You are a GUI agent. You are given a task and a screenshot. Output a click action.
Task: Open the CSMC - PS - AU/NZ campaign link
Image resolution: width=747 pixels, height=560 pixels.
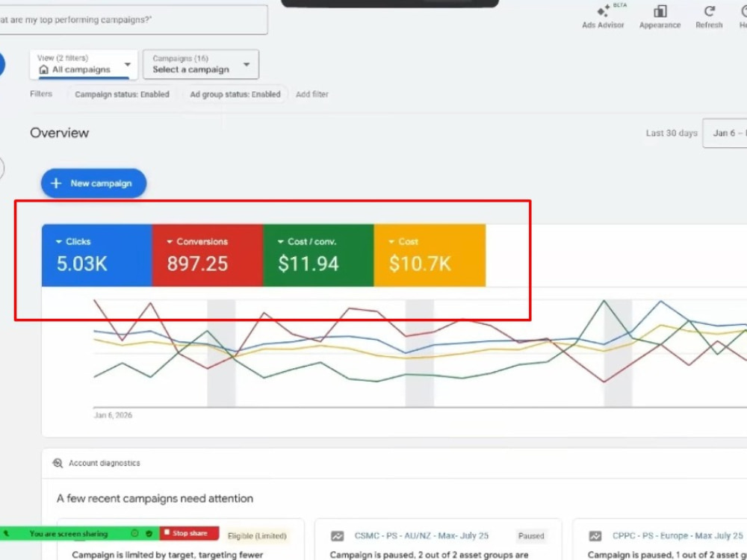421,535
